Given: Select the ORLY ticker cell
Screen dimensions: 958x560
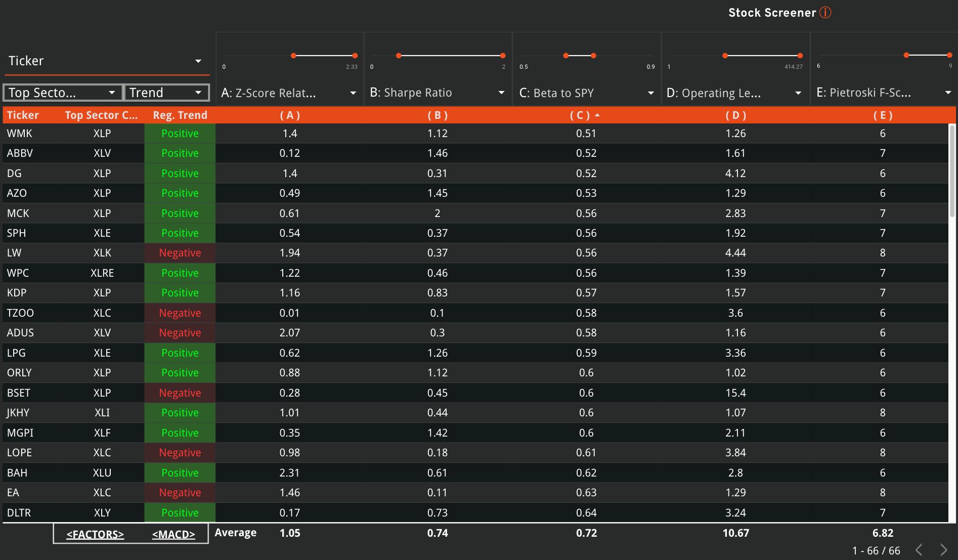Looking at the screenshot, I should click(19, 373).
